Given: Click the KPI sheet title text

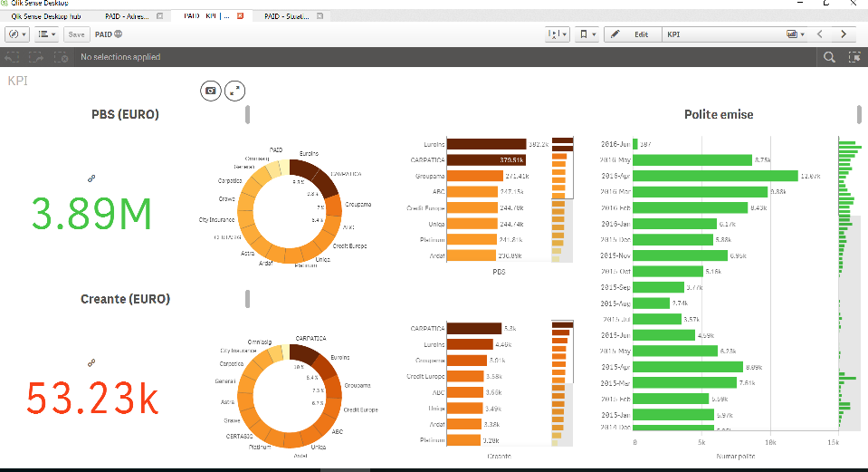Looking at the screenshot, I should coord(18,81).
